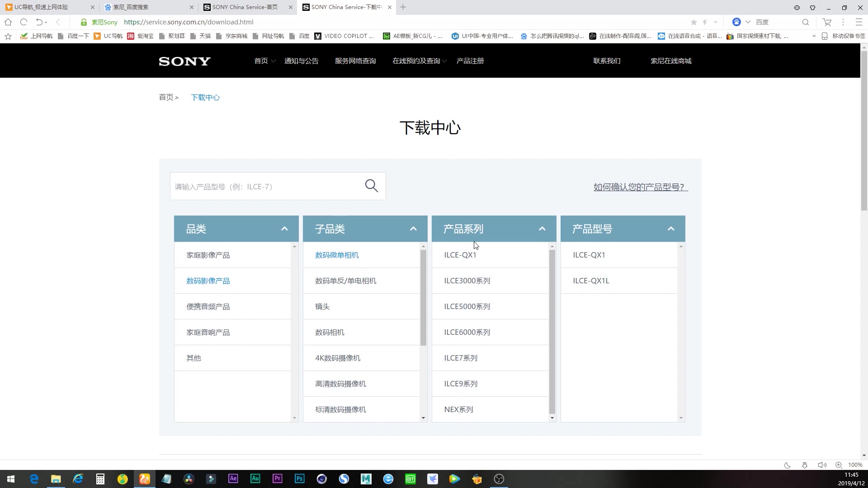The width and height of the screenshot is (868, 488).
Task: Open Adobe Audition from taskbar
Action: [255, 479]
